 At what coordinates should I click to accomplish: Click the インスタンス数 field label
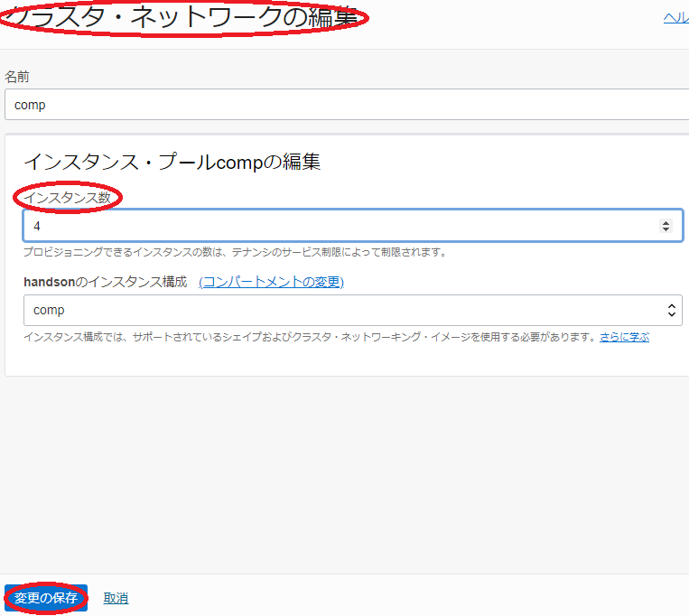(67, 198)
